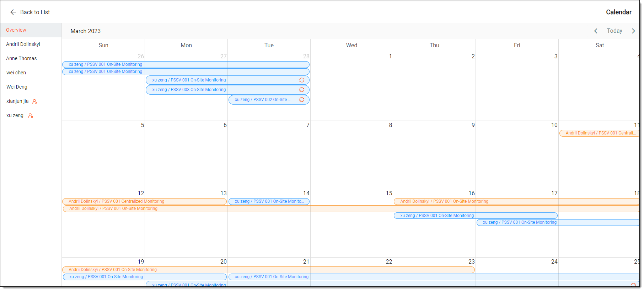Select Anne Thomas in sidebar
Viewport: 644px width, 291px height.
tap(31, 59)
